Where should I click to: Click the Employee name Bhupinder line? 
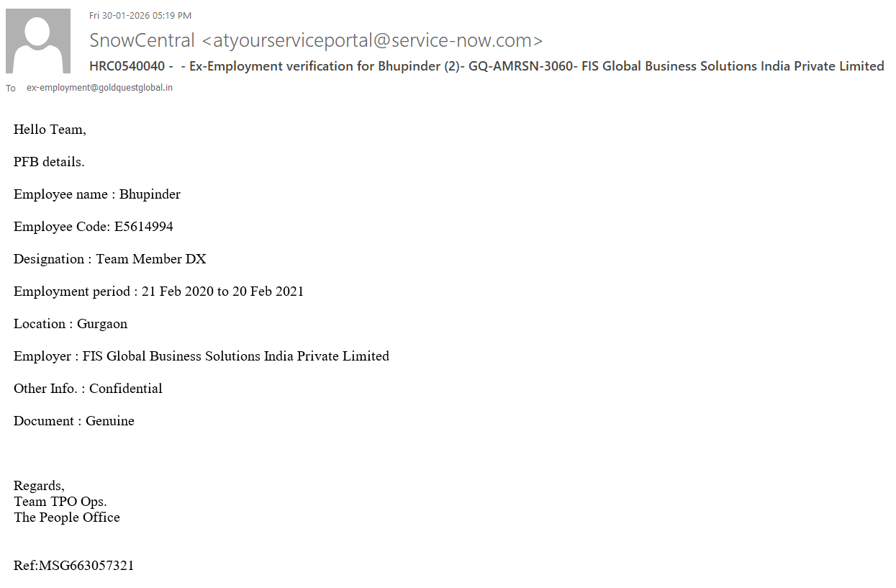point(97,194)
